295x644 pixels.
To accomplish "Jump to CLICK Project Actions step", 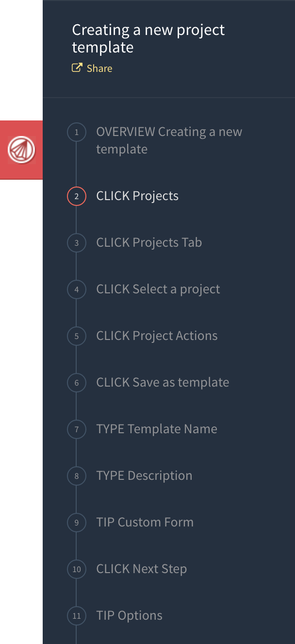I will 157,336.
